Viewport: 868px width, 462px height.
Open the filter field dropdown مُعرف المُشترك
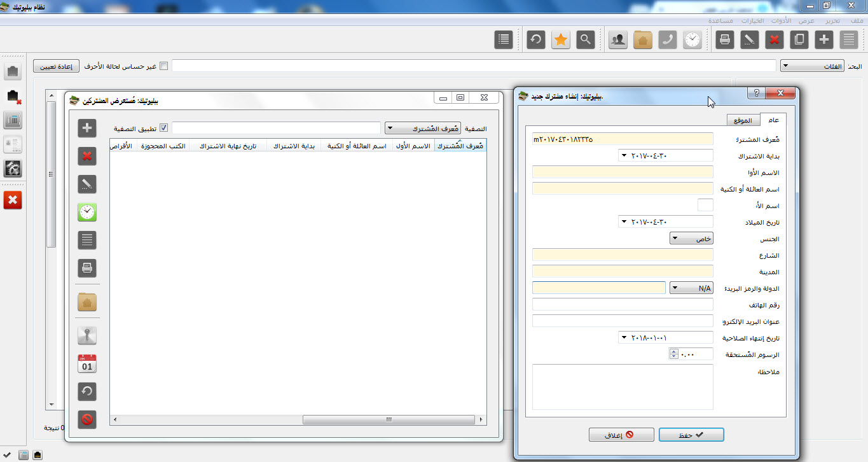(424, 128)
